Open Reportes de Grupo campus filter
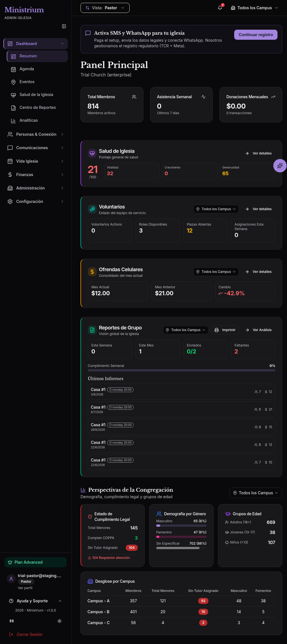The image size is (287, 644). 186,330
